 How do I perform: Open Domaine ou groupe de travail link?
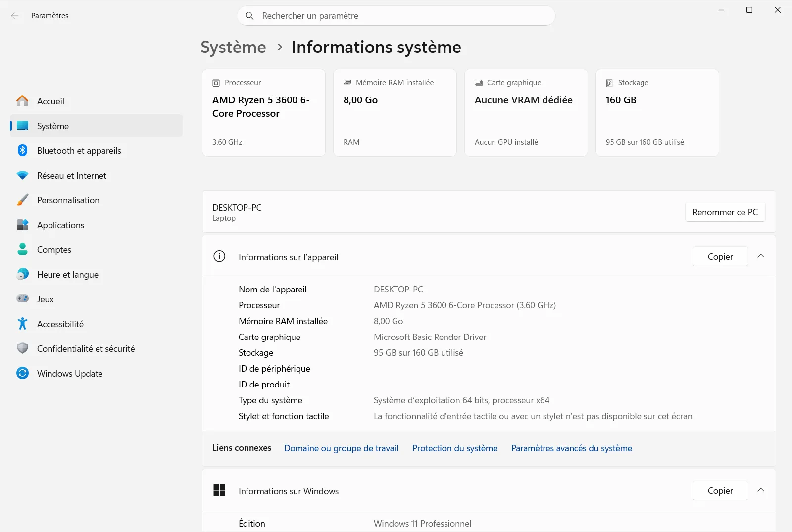pos(341,448)
